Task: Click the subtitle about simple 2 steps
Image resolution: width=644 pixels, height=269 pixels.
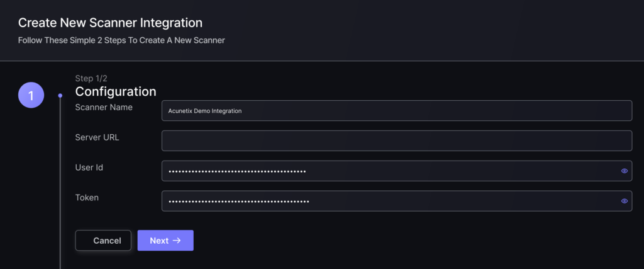Action: [x=121, y=41]
